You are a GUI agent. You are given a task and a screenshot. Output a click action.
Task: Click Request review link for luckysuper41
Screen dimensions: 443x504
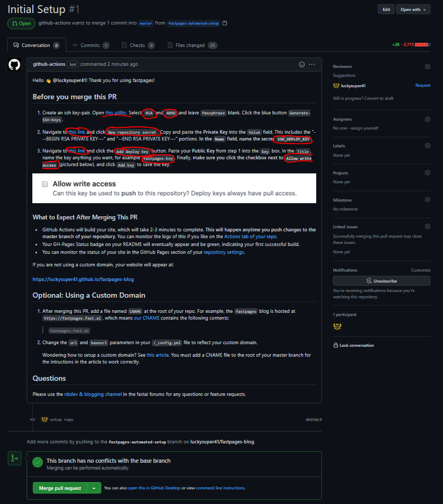click(x=423, y=85)
